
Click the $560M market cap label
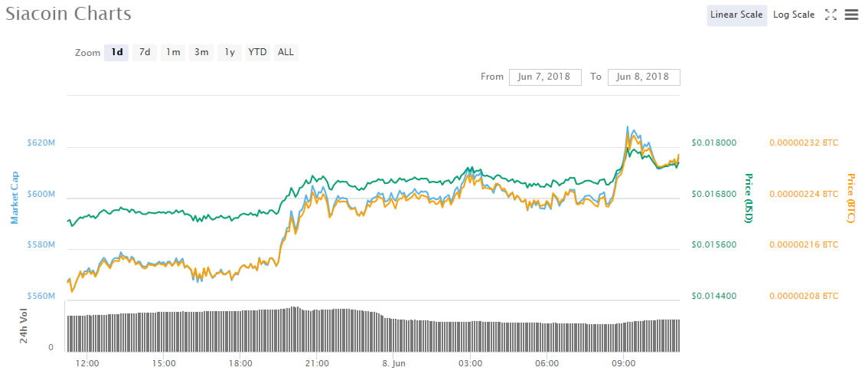pos(41,296)
